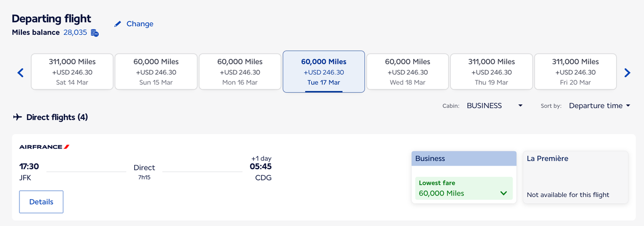Choose the Fri 20 Mar date tab
This screenshot has height=226, width=644.
pos(575,72)
